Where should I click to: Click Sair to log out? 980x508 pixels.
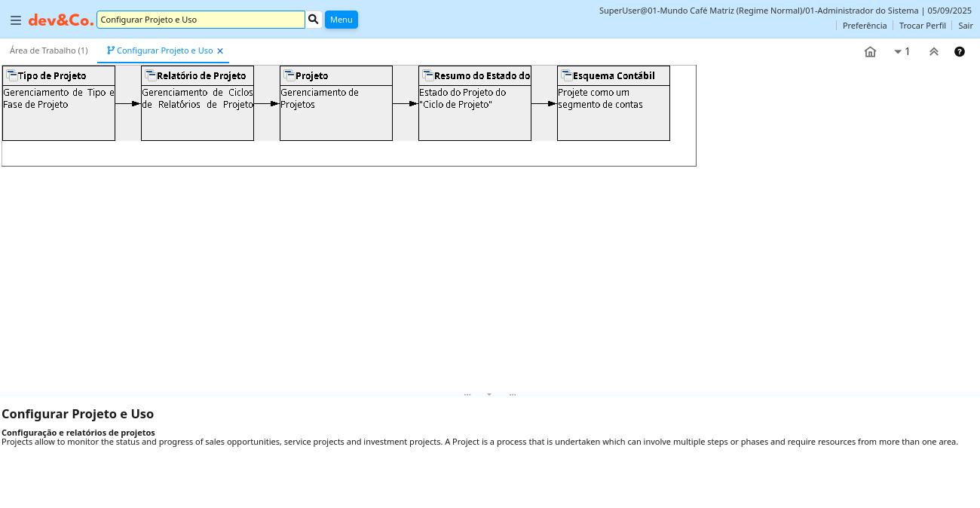[966, 26]
